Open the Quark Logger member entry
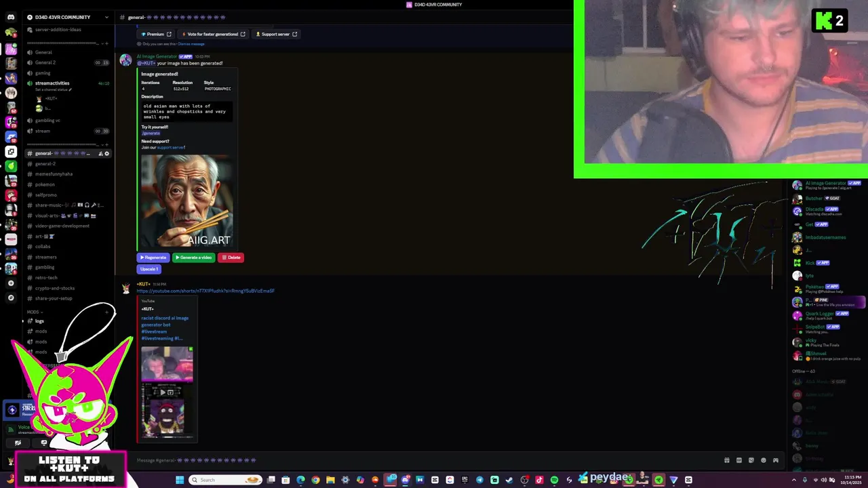868x488 pixels. (826, 315)
